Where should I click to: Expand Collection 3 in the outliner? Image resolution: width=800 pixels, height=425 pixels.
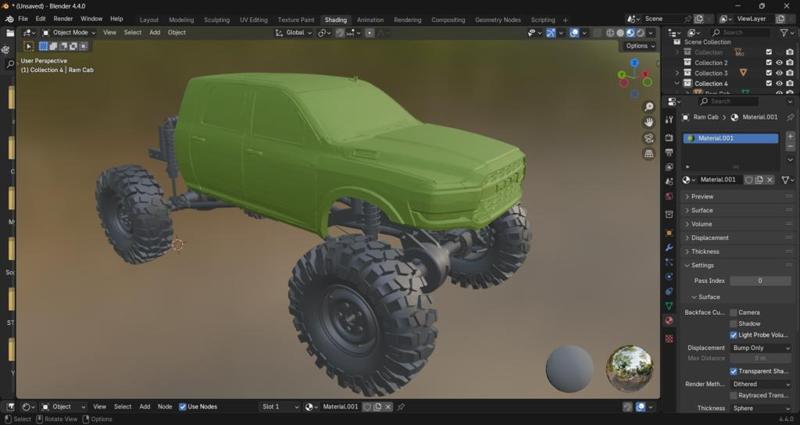point(677,73)
